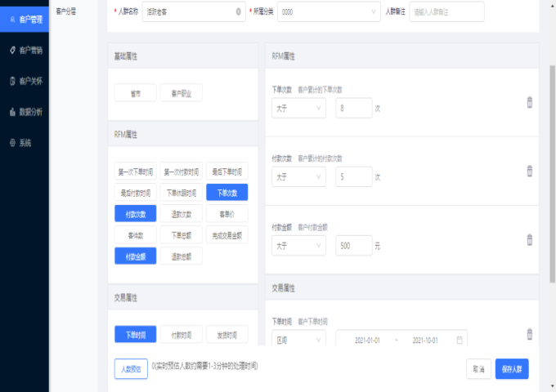Remove the 付款金额 condition using trash icon
The image size is (556, 392).
pyautogui.click(x=529, y=239)
